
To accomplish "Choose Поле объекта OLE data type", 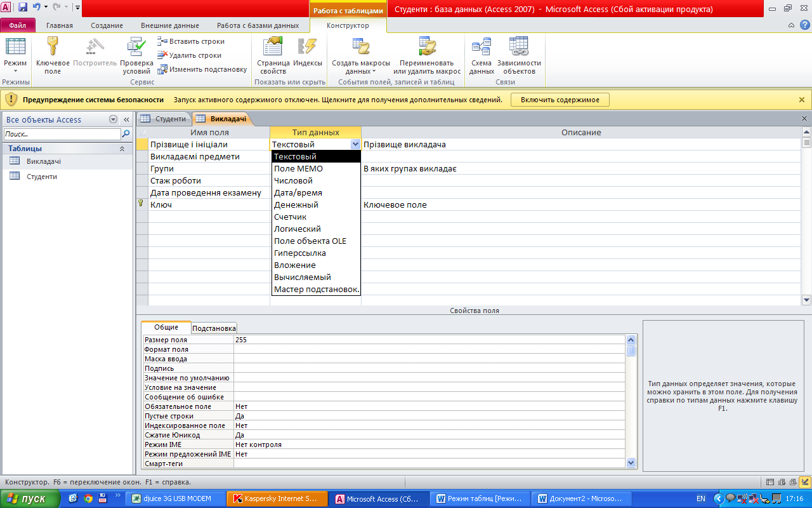I will (x=316, y=241).
